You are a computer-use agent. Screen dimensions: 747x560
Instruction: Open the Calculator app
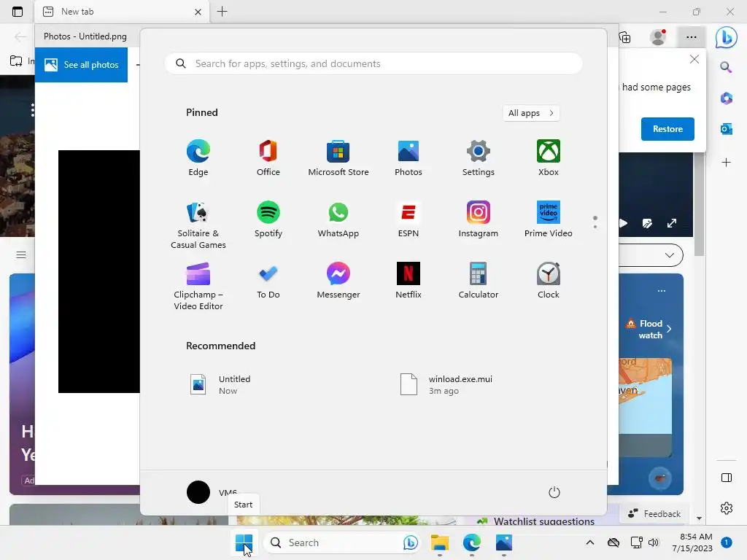click(479, 281)
